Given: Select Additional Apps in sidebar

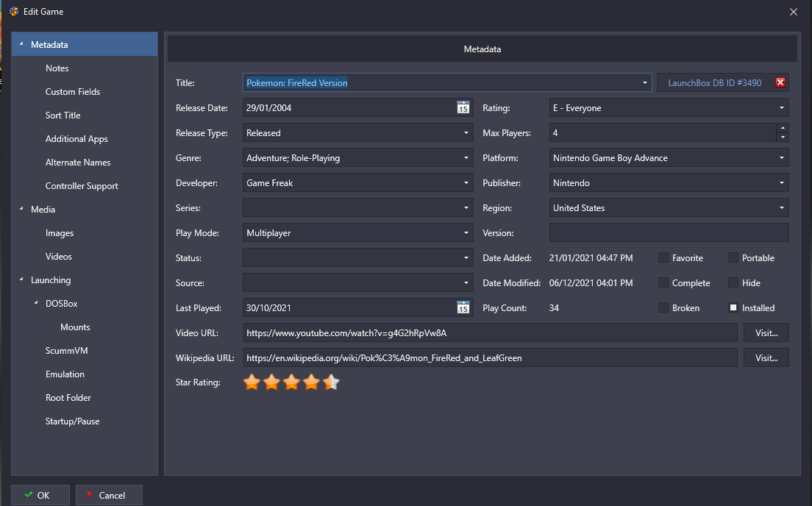Looking at the screenshot, I should pyautogui.click(x=76, y=139).
